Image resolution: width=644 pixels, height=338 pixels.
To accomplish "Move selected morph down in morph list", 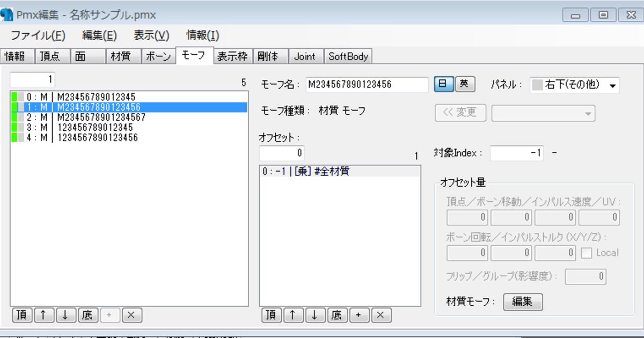I will [x=65, y=315].
